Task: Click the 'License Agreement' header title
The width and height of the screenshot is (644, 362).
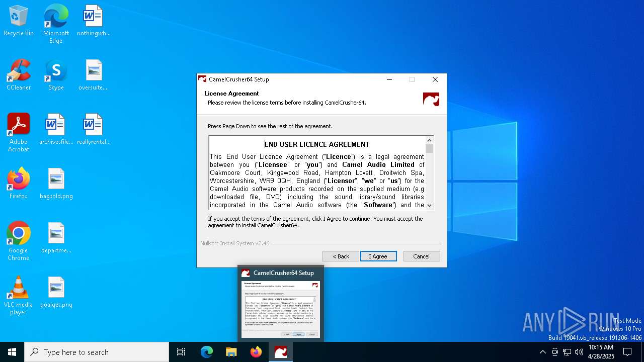Action: [x=231, y=94]
